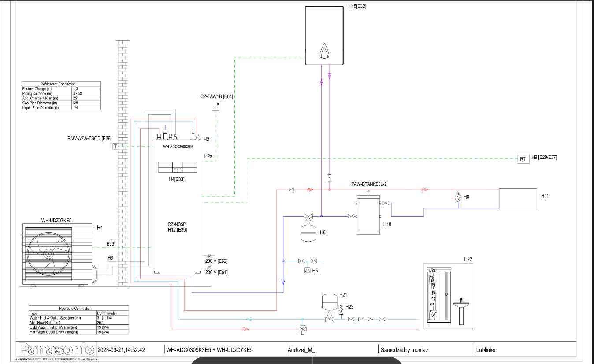Click the 'Refrigerant Connection' table header
The width and height of the screenshot is (594, 364).
click(61, 84)
